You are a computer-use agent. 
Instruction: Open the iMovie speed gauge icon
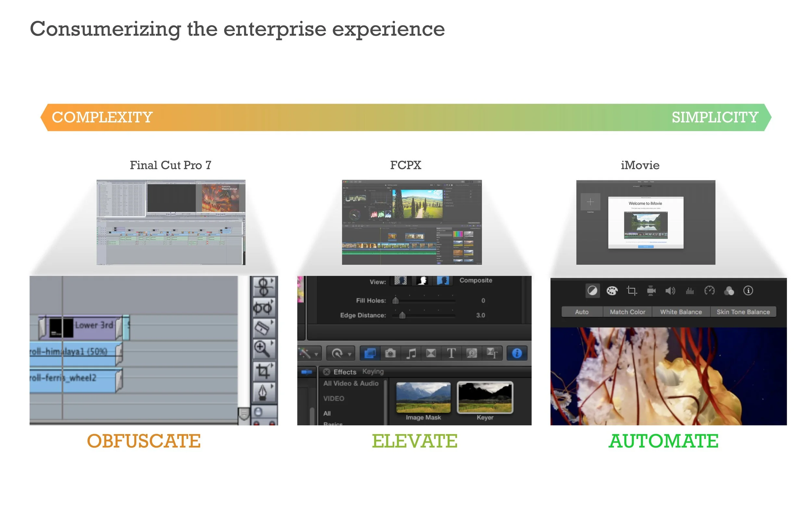pos(709,291)
